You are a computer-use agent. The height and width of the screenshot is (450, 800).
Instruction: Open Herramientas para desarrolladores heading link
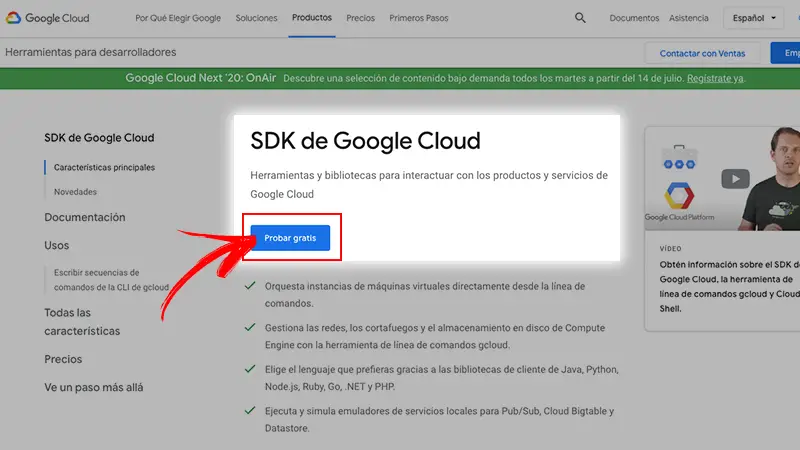[90, 52]
